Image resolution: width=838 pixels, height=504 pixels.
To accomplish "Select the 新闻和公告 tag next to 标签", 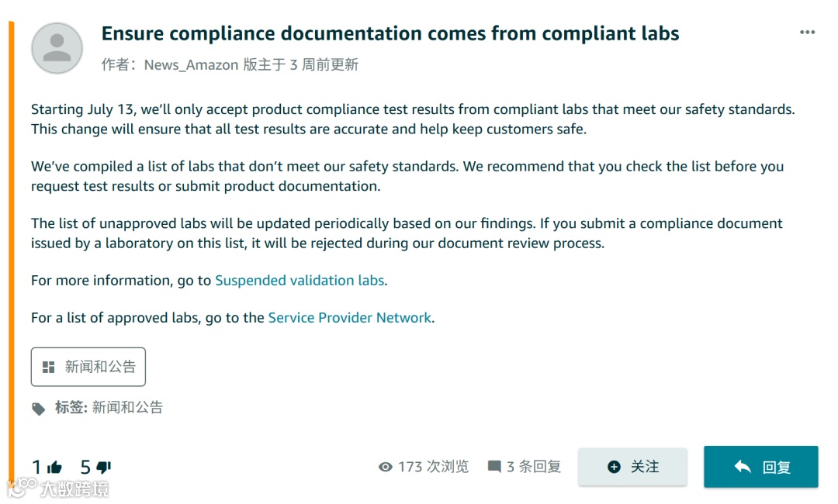I will click(127, 408).
